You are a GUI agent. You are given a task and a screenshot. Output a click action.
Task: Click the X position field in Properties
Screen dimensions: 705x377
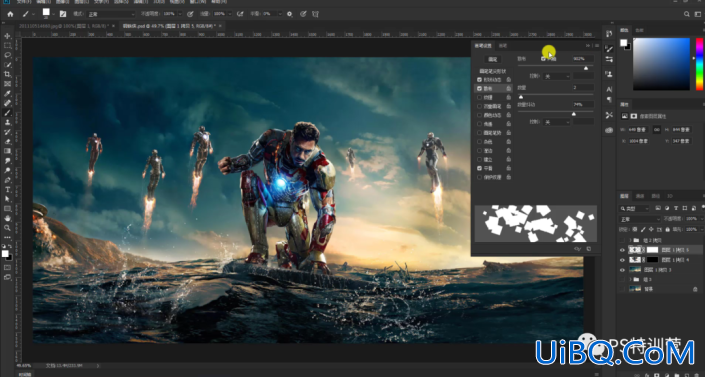pyautogui.click(x=639, y=141)
